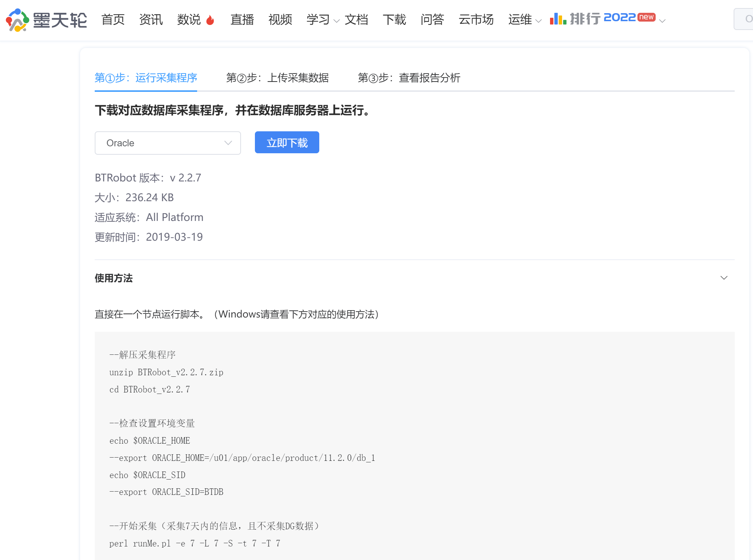
Task: Go to 资讯 in navigation
Action: (151, 19)
